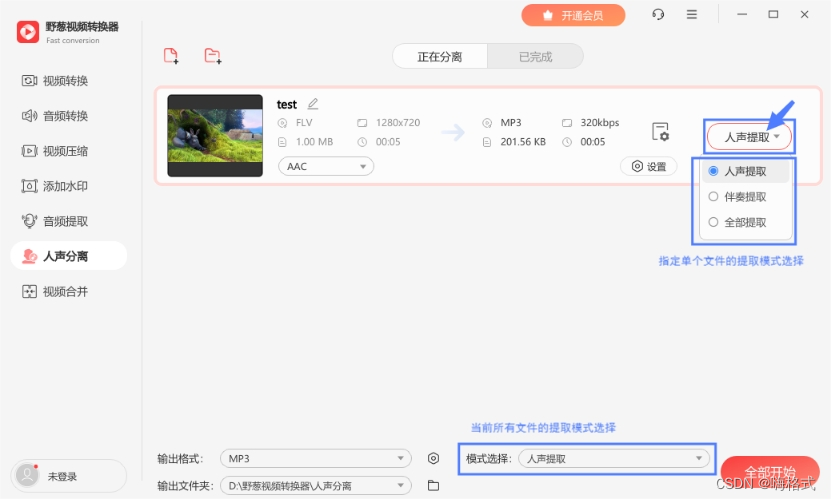Click 开通会员 button
Image resolution: width=831 pixels, height=500 pixels.
coord(573,15)
